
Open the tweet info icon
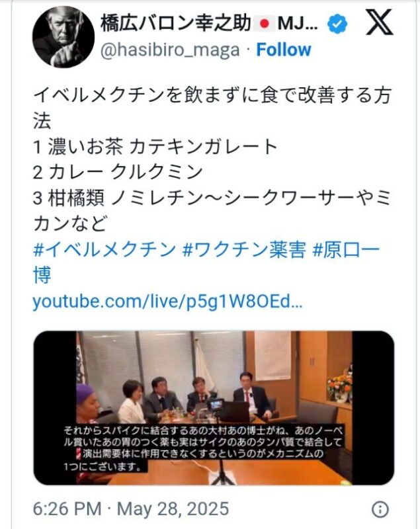[380, 509]
